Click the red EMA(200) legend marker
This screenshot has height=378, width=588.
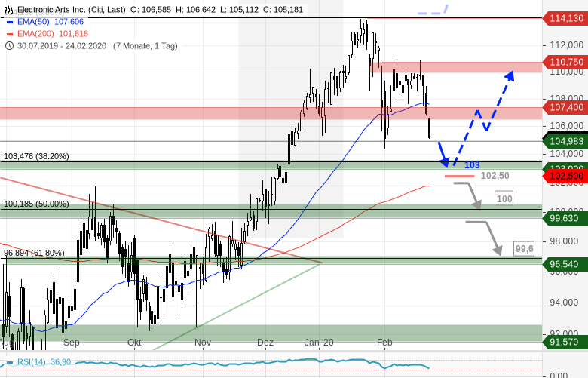[8, 34]
